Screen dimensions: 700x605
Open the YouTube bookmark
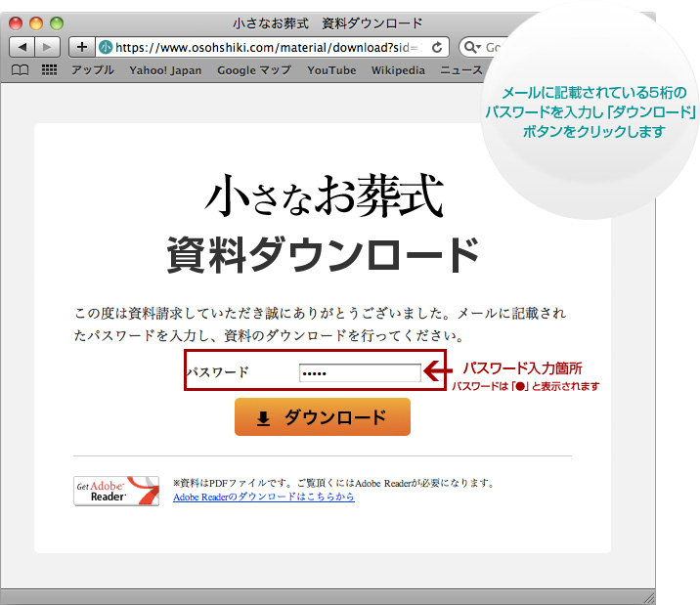coord(331,70)
